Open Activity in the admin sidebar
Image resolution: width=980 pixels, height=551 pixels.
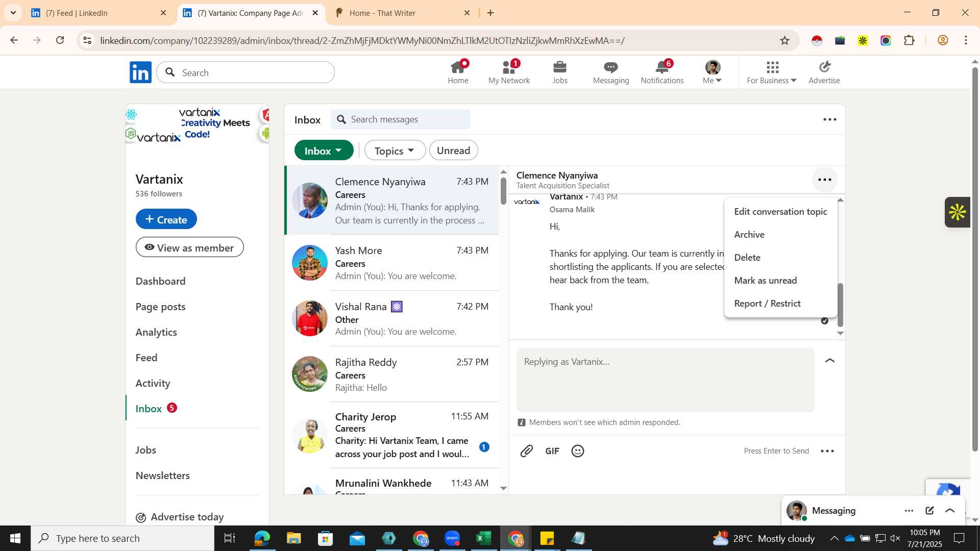[153, 383]
